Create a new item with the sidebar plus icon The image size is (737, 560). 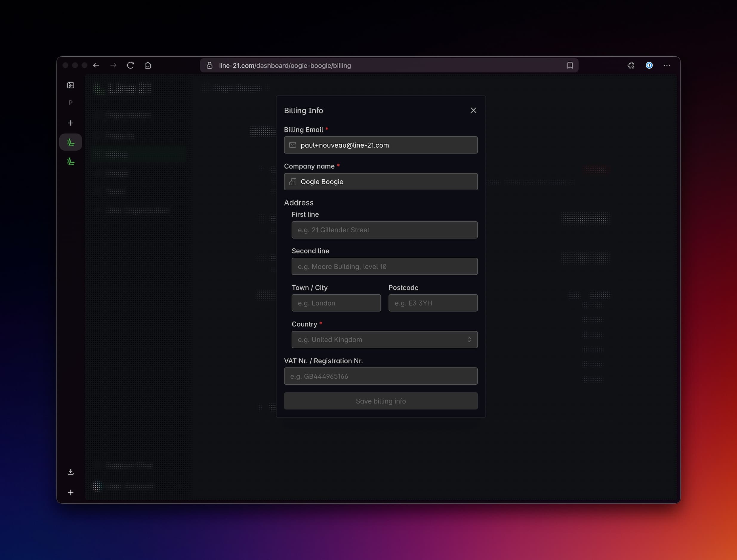[70, 123]
